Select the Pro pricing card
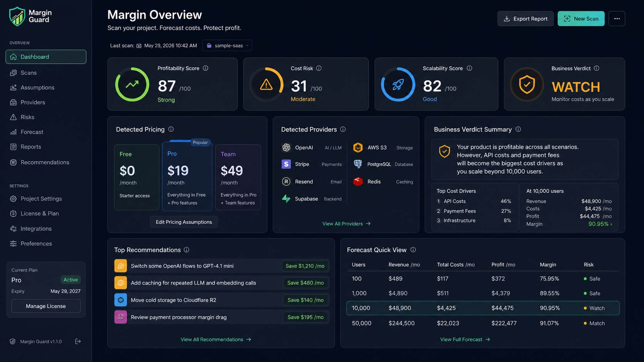644x362 pixels. coord(187,176)
